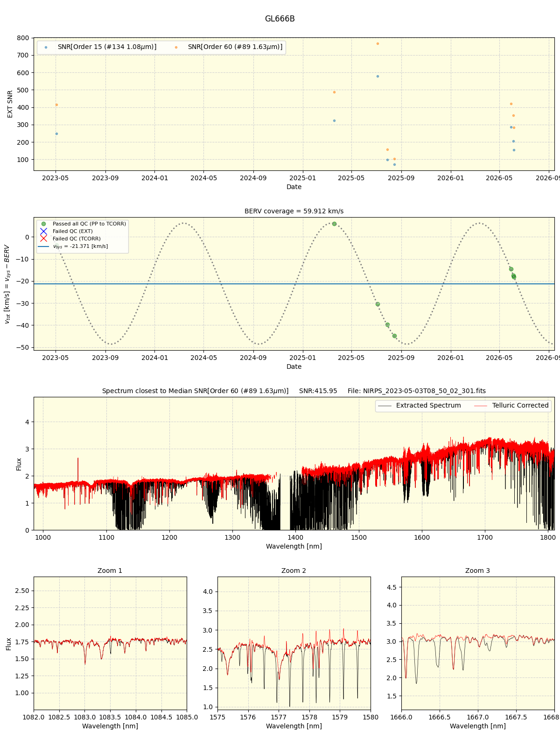The height and width of the screenshot is (747, 560).
Task: Click the SNR Order 60 legend entry
Action: [228, 47]
